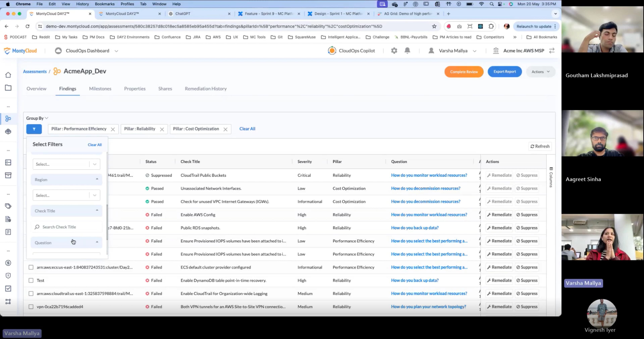
Task: Open the AWS bookmarks folder
Action: (213, 37)
